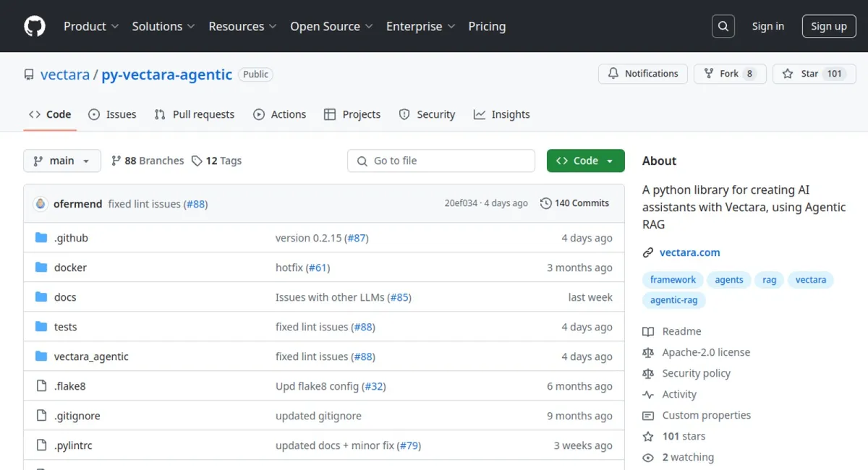Expand the Resources menu
This screenshot has height=470, width=868.
[x=243, y=26]
